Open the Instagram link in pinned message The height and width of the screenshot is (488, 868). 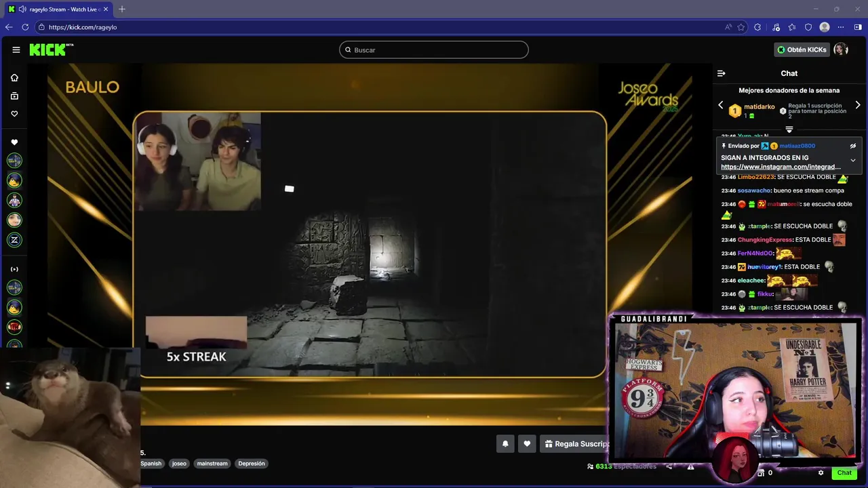point(781,167)
